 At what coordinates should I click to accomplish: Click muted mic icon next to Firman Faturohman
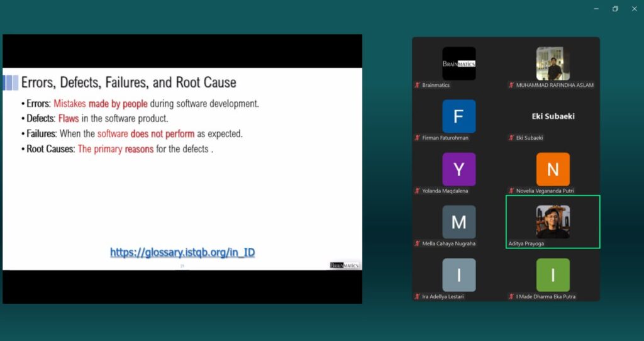point(417,138)
